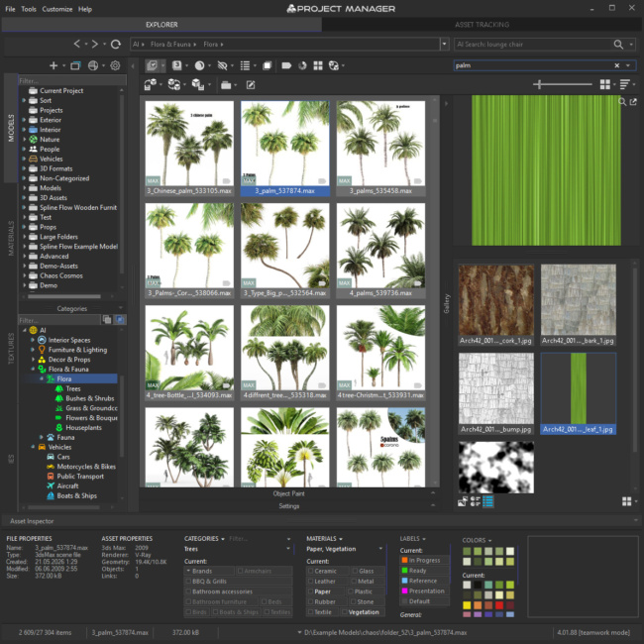Toggle the Metal material checkbox
Viewport: 644px width, 644px height.
pos(354,582)
